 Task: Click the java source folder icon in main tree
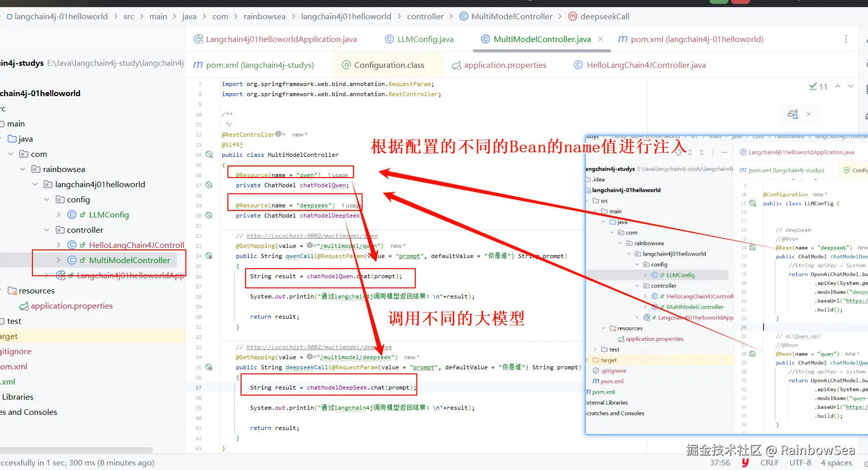click(x=13, y=139)
